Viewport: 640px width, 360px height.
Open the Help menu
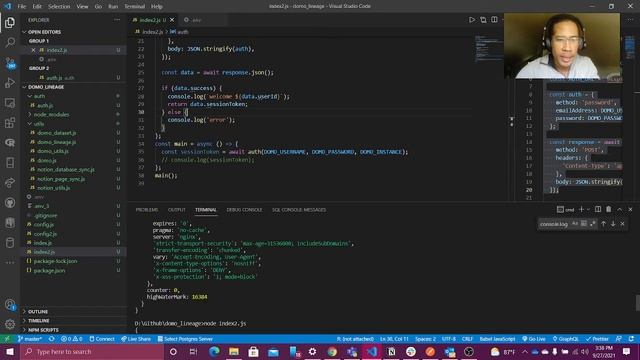157,7
